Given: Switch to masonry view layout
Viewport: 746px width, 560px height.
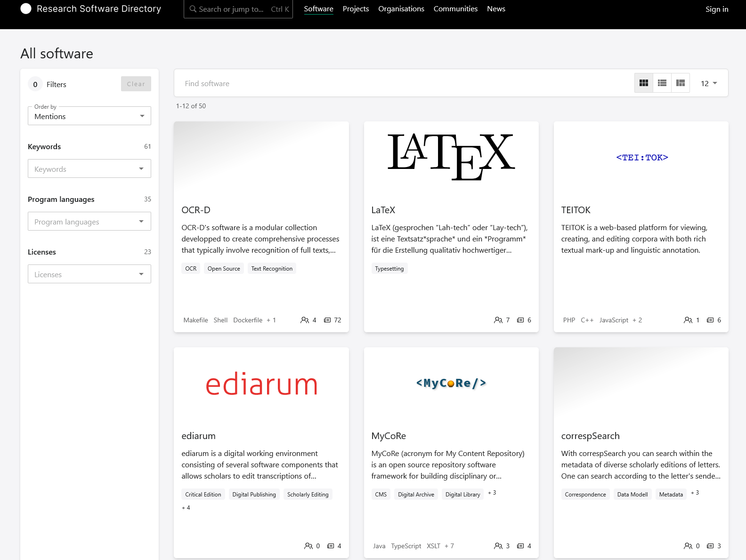Looking at the screenshot, I should point(681,83).
